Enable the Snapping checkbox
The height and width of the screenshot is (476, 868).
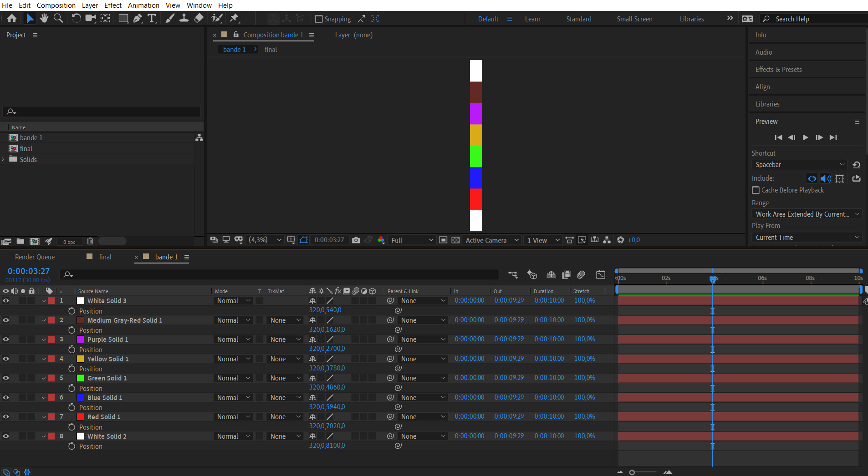(x=319, y=19)
